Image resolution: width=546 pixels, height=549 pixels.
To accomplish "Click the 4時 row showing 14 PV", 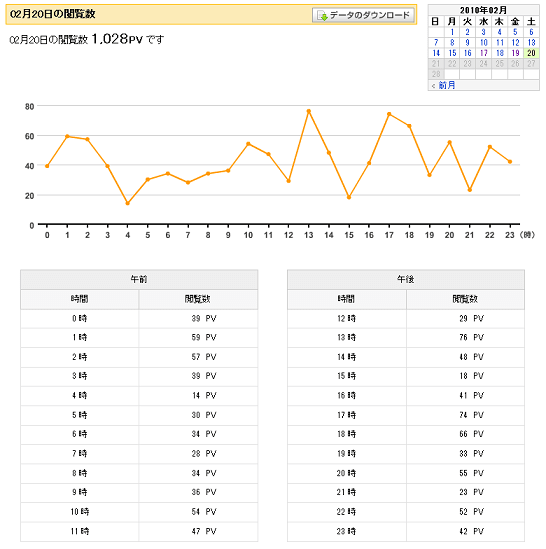I will tap(139, 396).
